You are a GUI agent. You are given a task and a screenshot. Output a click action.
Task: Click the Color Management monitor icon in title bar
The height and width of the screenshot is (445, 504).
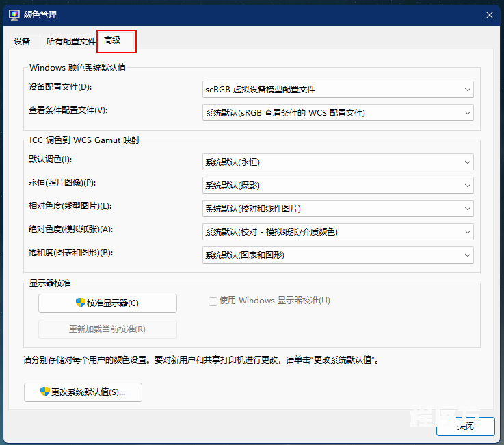coord(14,15)
